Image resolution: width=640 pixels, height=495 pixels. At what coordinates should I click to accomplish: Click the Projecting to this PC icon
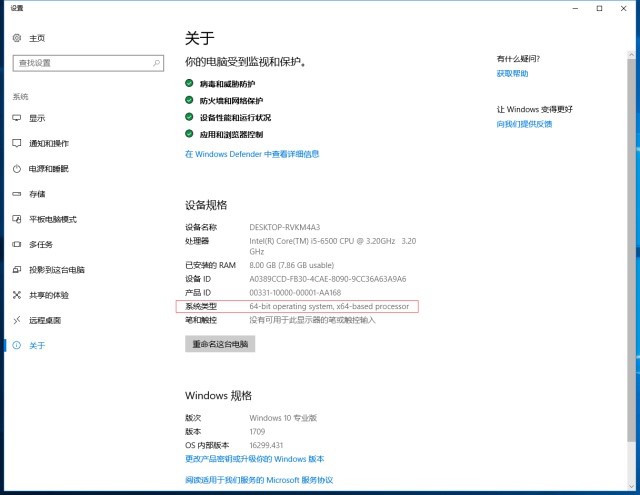(17, 270)
